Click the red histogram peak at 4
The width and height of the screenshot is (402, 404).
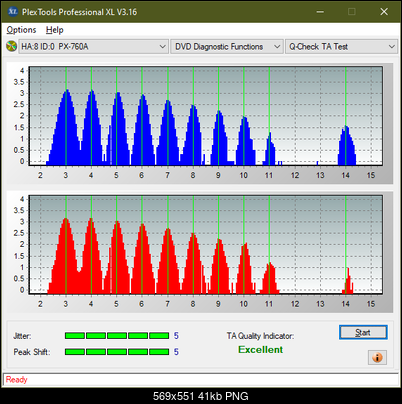tap(91, 255)
